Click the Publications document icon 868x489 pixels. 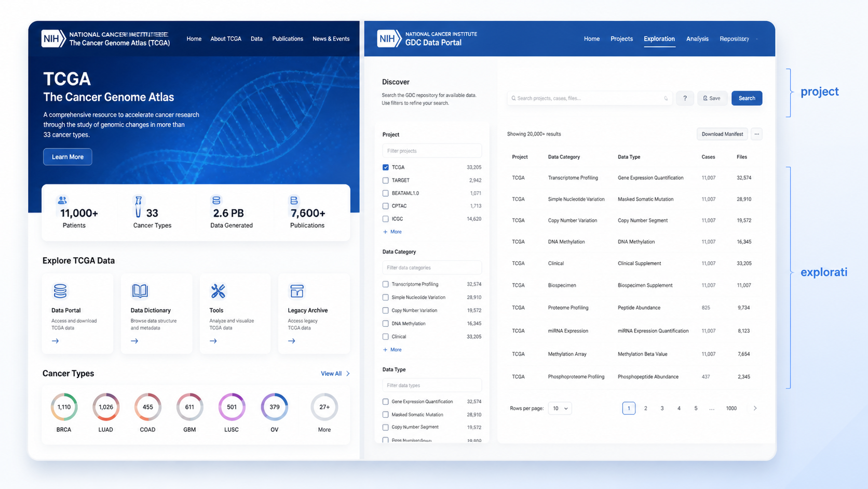pos(294,200)
